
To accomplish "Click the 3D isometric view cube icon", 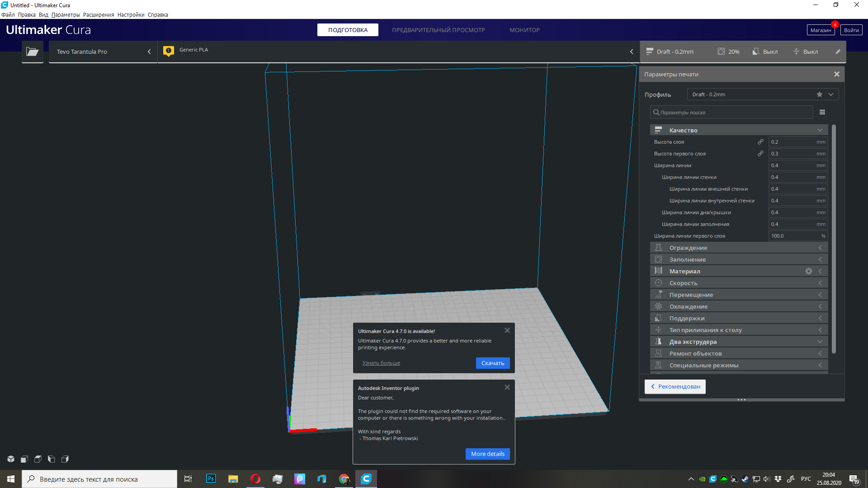I will click(11, 459).
